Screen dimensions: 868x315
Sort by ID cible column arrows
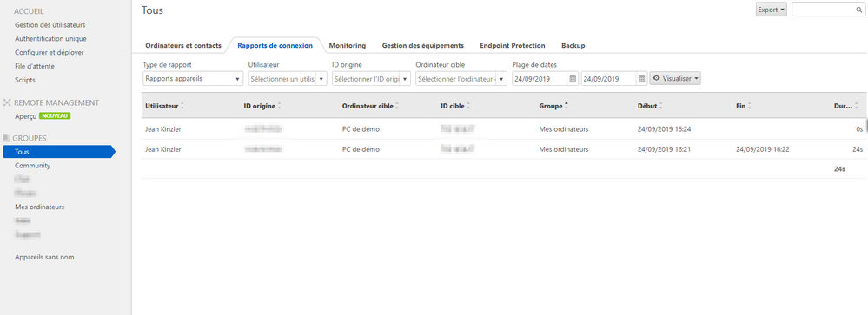tap(469, 106)
